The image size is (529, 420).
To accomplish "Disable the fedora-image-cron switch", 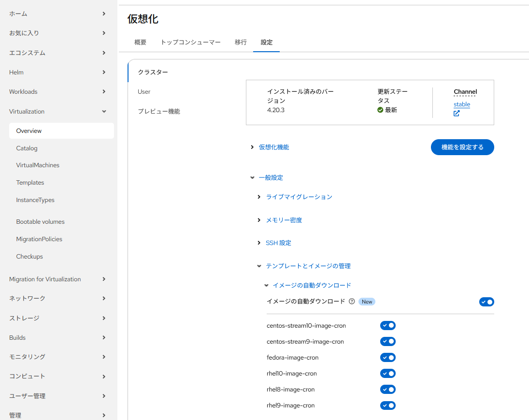I will pyautogui.click(x=387, y=357).
